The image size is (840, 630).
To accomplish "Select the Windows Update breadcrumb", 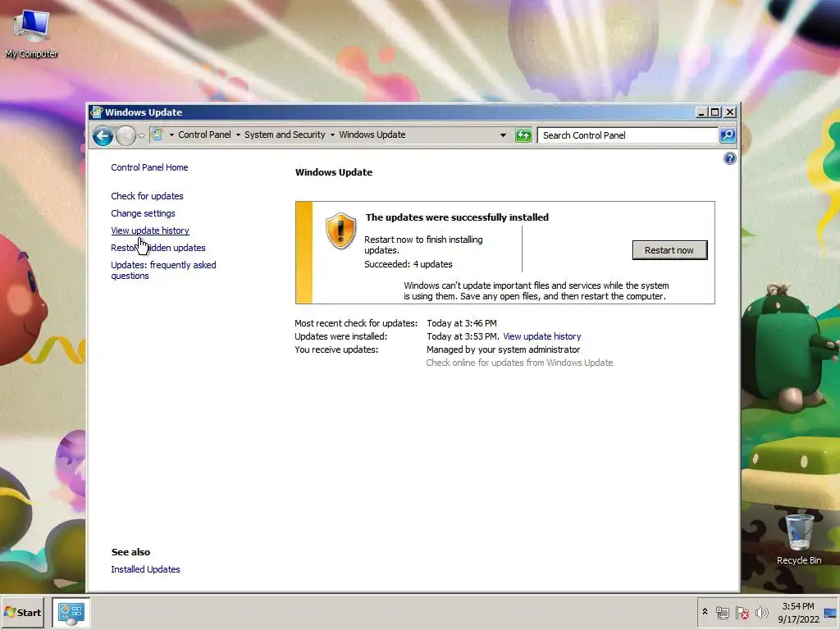I will tap(372, 135).
